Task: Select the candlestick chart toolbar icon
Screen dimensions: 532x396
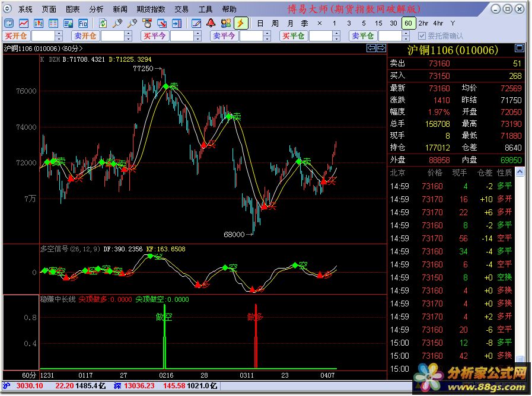Action: pyautogui.click(x=39, y=23)
